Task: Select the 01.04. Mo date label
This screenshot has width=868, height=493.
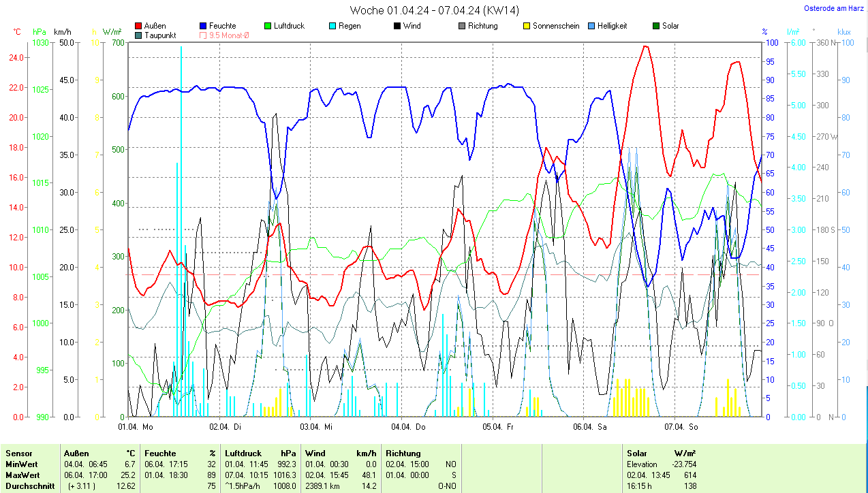Action: point(136,427)
